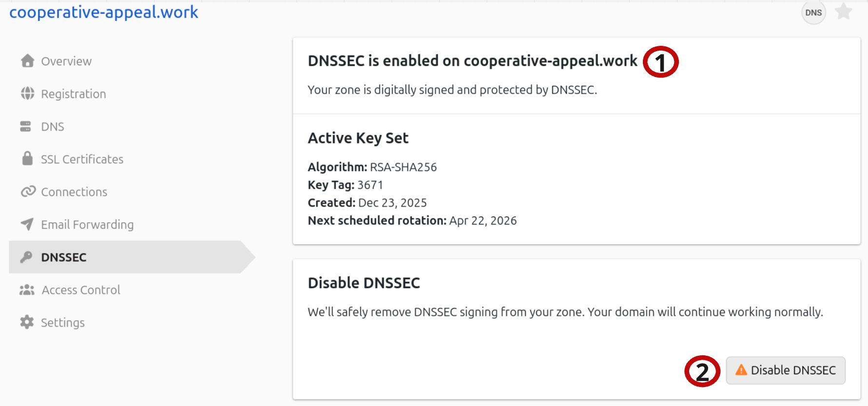The image size is (868, 406).
Task: Go to the Connections page
Action: 74,192
